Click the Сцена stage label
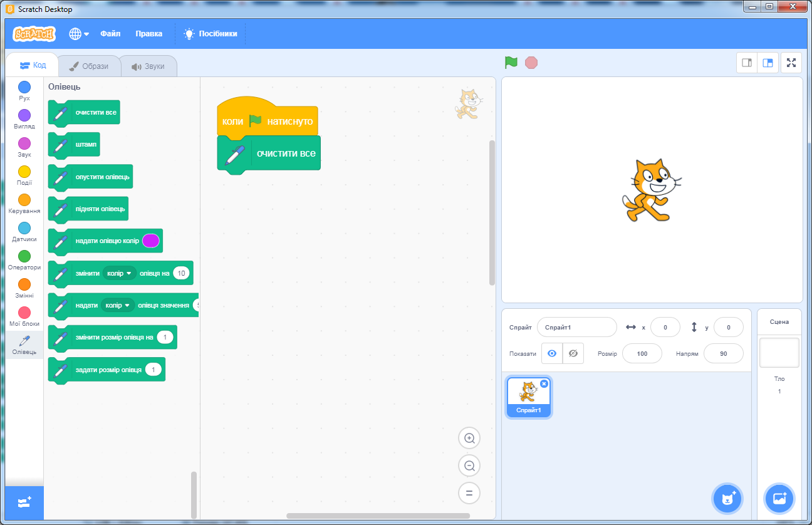Viewport: 812px width, 525px height. click(779, 322)
